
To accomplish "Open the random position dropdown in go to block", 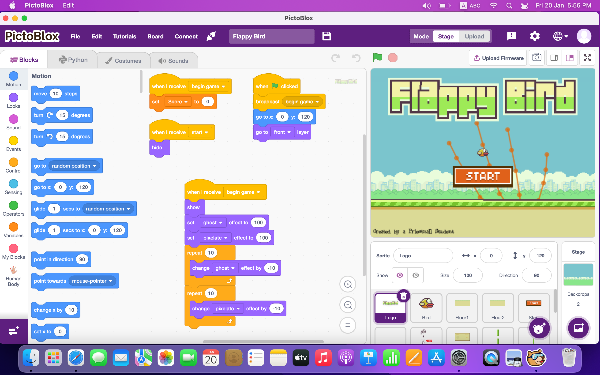I will click(x=74, y=166).
